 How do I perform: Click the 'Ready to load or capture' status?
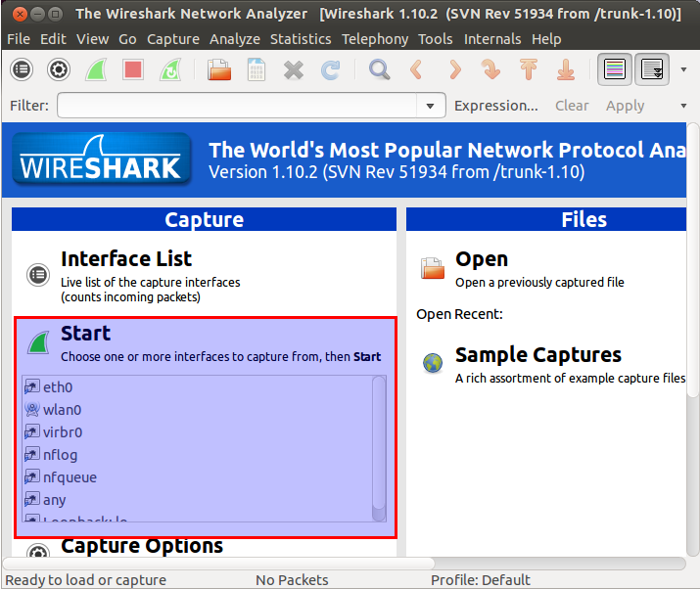pyautogui.click(x=86, y=579)
